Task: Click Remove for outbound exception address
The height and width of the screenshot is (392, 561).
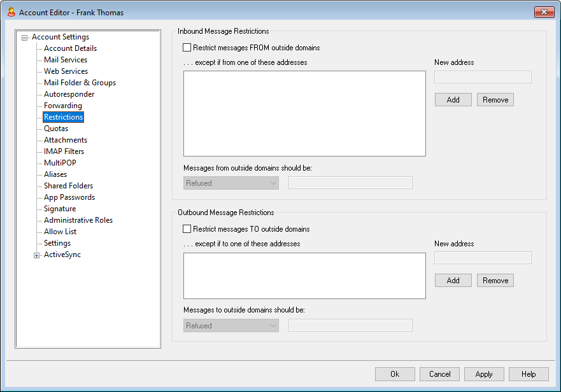Action: pyautogui.click(x=495, y=281)
